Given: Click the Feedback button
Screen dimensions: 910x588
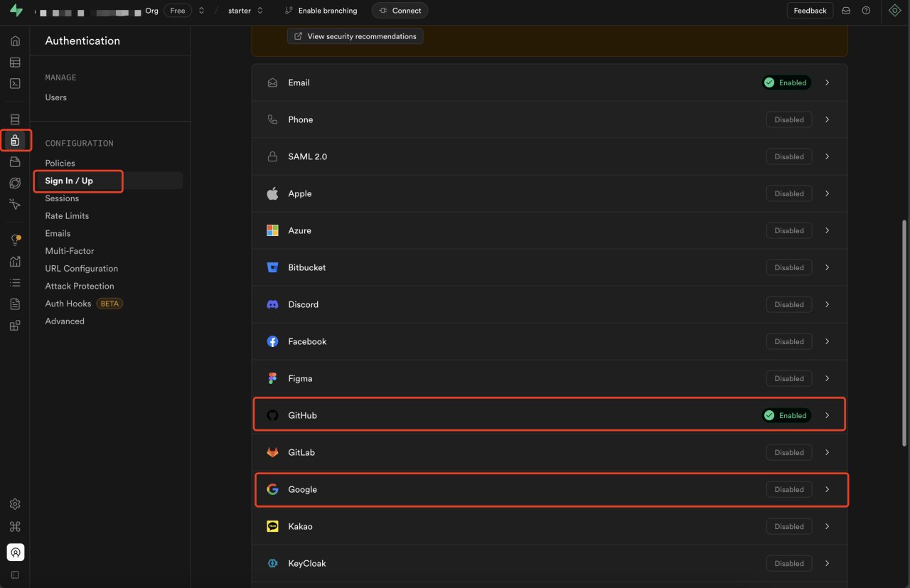Looking at the screenshot, I should coord(810,11).
